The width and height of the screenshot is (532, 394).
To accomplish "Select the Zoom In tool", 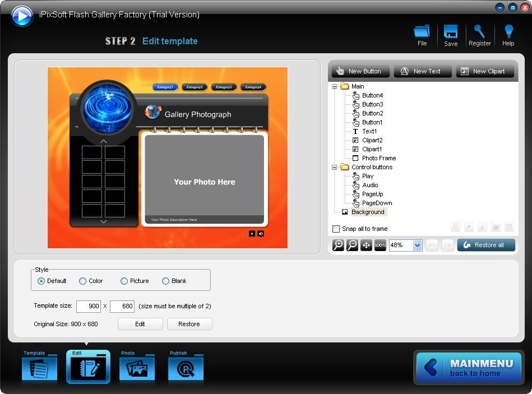I will [338, 245].
